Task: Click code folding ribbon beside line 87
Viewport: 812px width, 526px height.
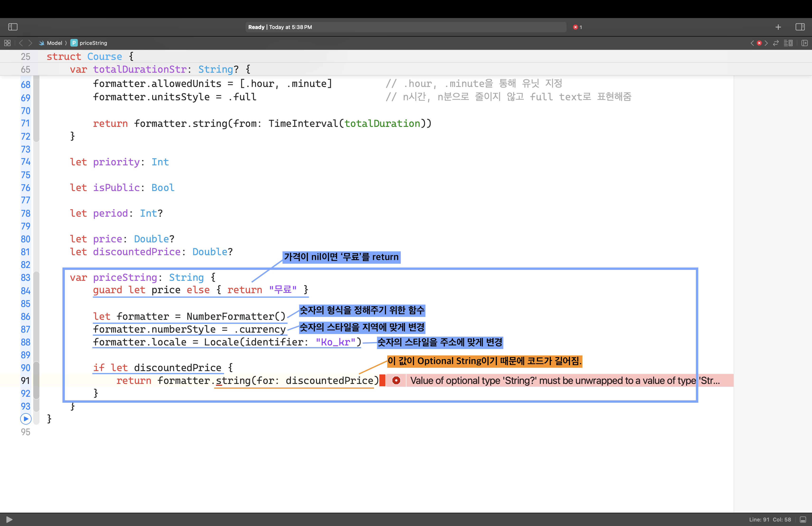Action: click(x=36, y=329)
